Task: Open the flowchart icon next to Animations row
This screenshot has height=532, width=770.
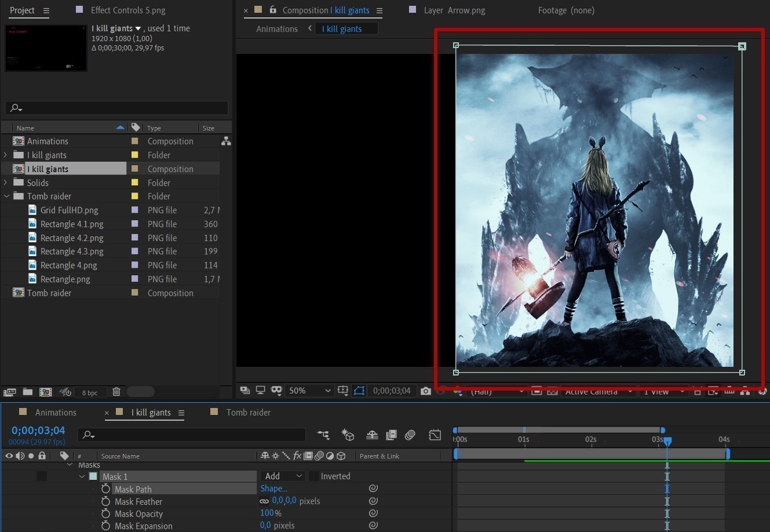Action: click(226, 141)
